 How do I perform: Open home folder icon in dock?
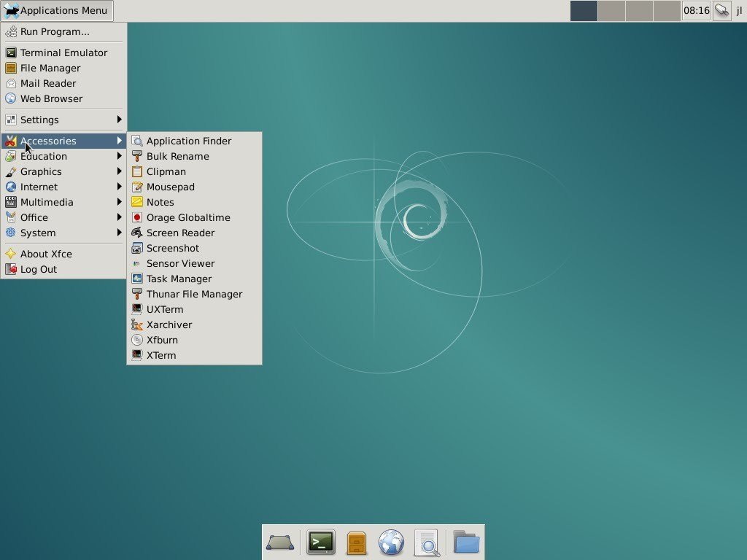coord(466,542)
